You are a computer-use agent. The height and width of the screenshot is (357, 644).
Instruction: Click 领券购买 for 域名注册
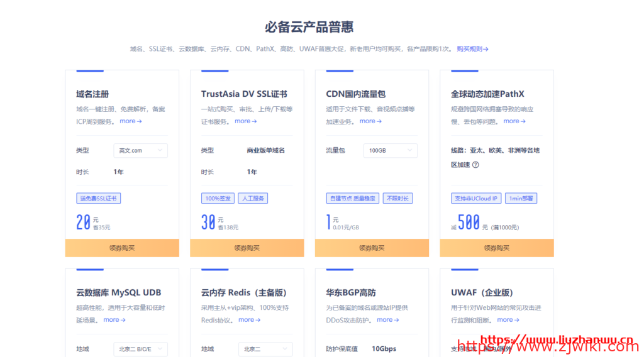point(122,248)
